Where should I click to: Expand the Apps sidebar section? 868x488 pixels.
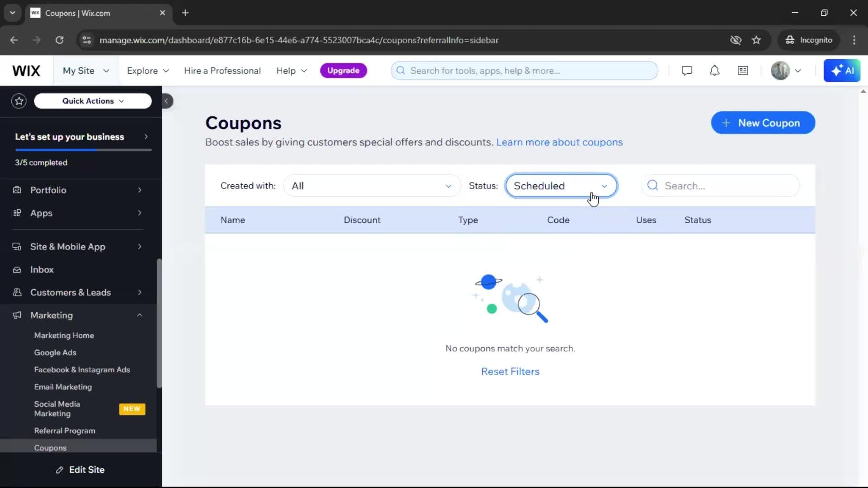click(78, 213)
